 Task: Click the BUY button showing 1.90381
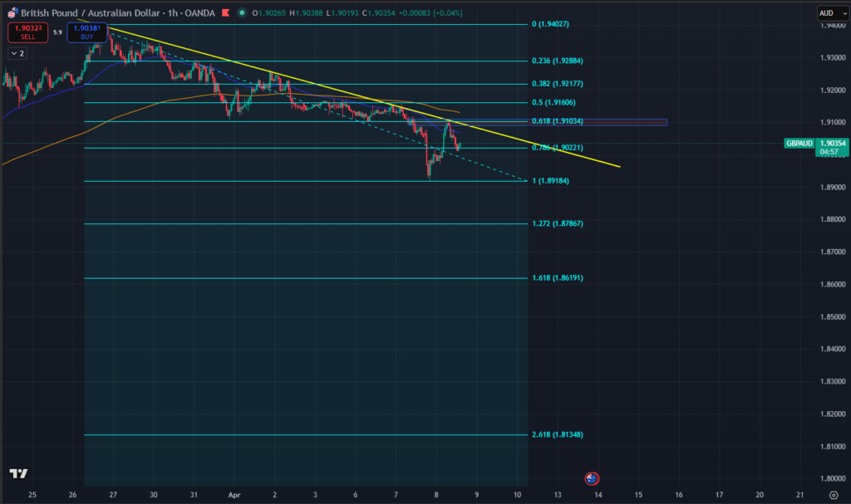[x=87, y=32]
